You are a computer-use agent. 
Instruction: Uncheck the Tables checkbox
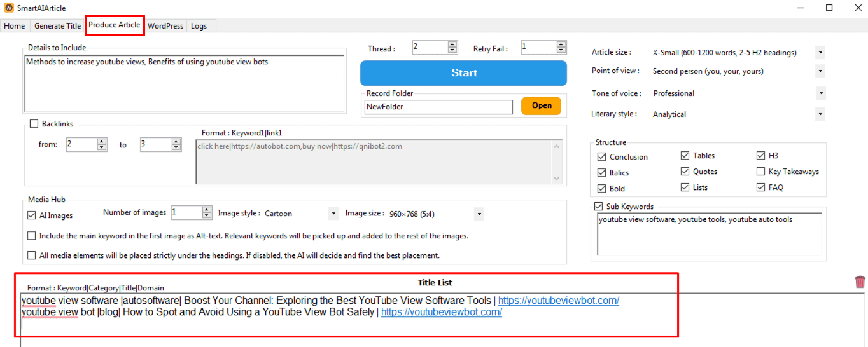(x=685, y=156)
